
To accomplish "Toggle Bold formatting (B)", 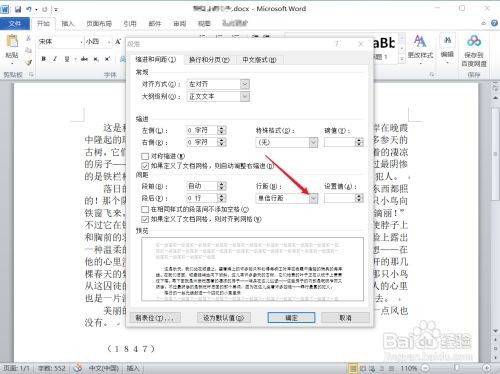I will (x=44, y=59).
